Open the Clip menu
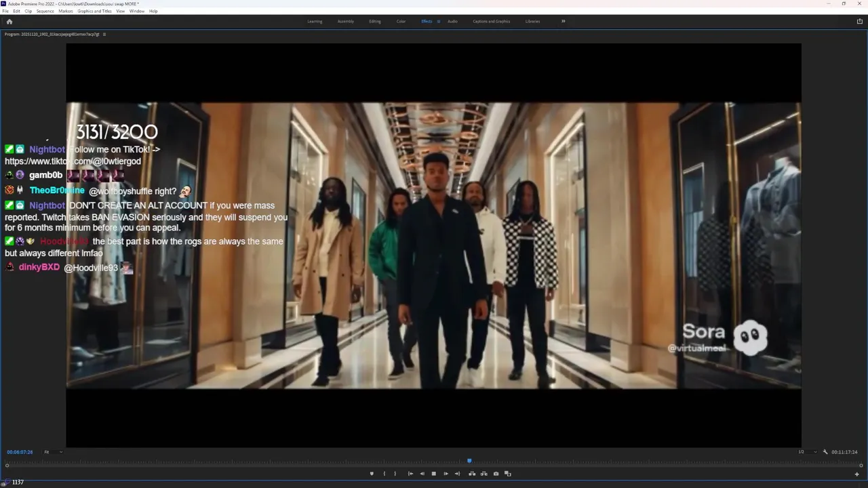 tap(28, 11)
